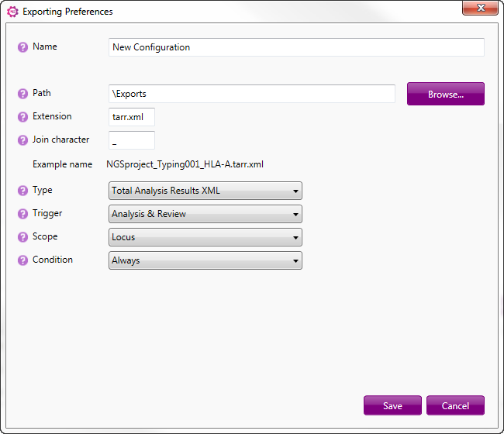The image size is (504, 434).
Task: Click the gear icon in the title bar
Action: tap(12, 12)
